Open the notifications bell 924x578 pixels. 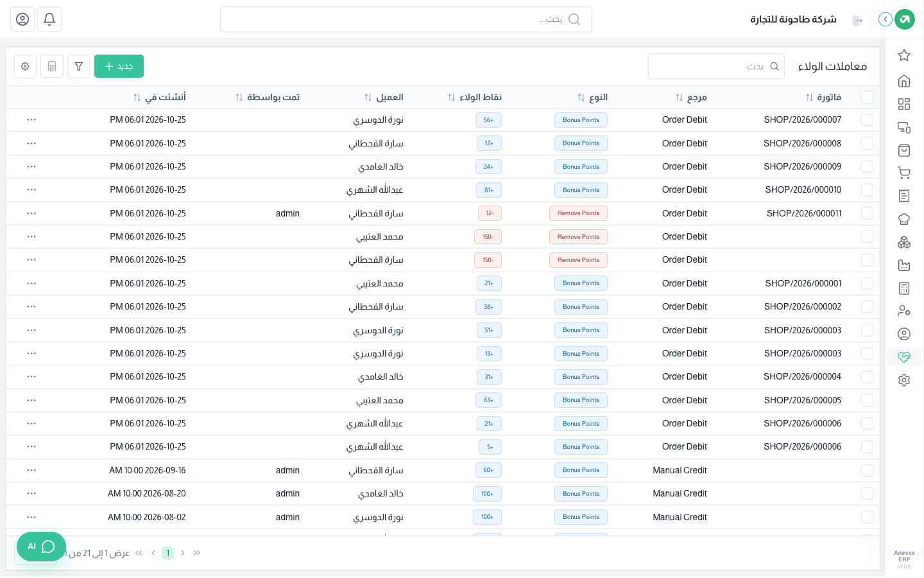[x=49, y=19]
